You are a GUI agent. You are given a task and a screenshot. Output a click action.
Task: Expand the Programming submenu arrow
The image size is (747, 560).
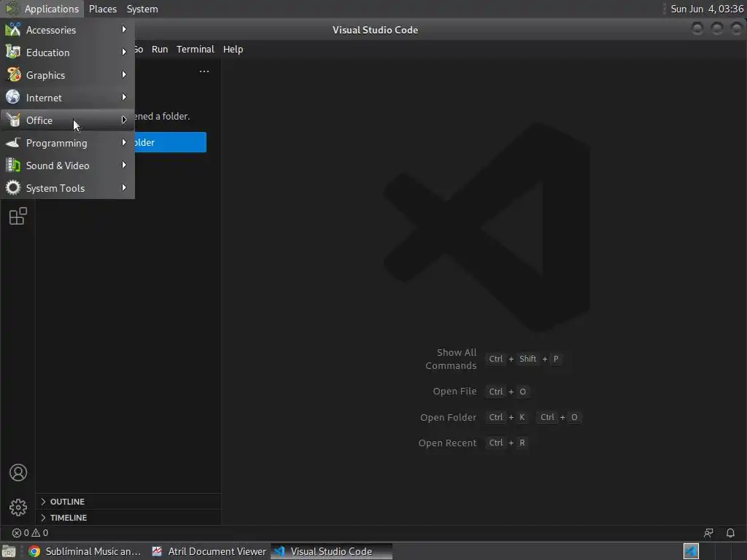124,142
